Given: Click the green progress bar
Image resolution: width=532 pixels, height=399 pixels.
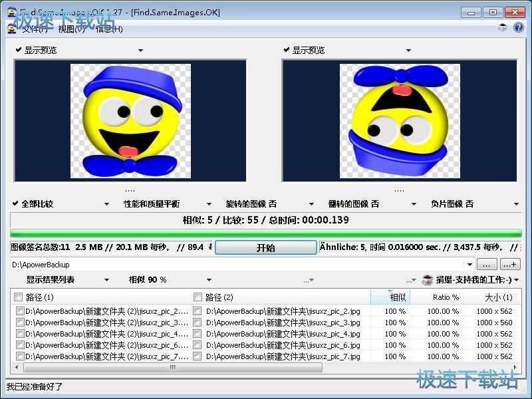Looking at the screenshot, I should 266,233.
